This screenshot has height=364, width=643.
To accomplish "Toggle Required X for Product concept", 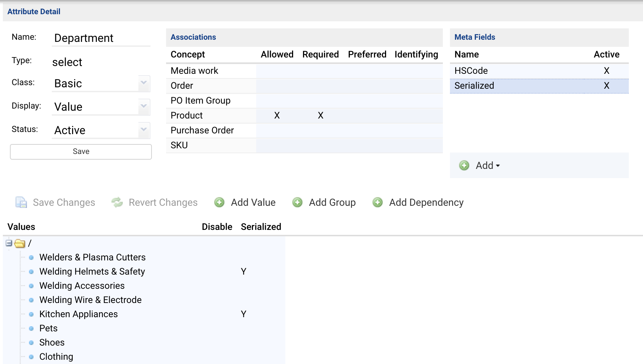I will pyautogui.click(x=320, y=115).
